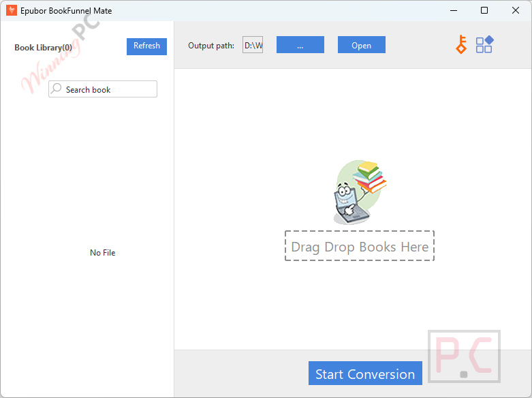Image resolution: width=532 pixels, height=398 pixels.
Task: Click the laptop with books illustration
Action: pyautogui.click(x=360, y=192)
